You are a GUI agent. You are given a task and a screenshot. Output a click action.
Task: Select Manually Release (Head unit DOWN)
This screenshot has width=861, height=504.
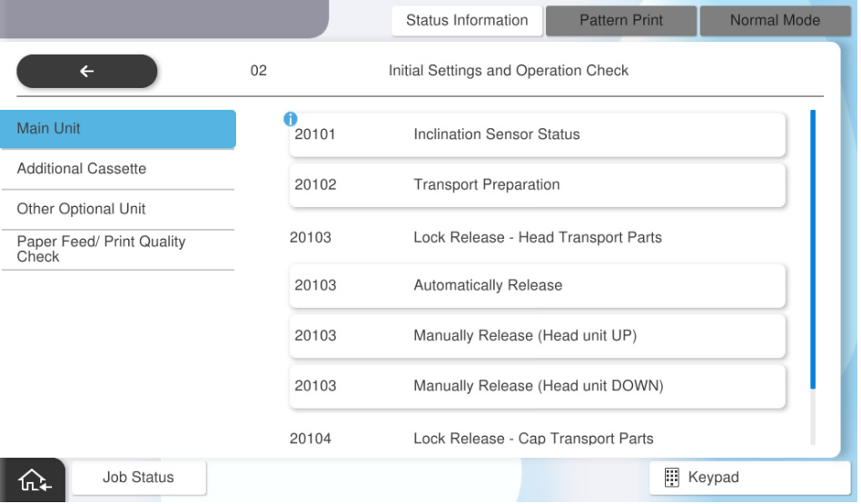pos(537,387)
